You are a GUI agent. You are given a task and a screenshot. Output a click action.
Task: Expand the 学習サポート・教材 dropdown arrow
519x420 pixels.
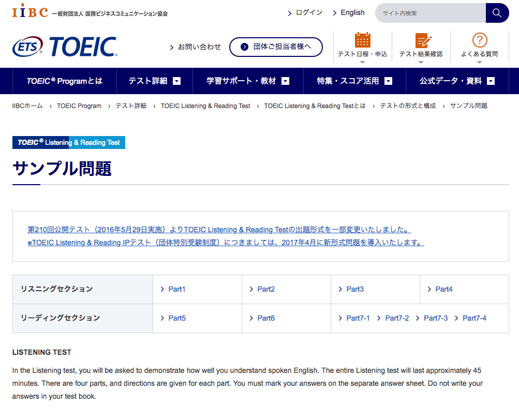285,81
